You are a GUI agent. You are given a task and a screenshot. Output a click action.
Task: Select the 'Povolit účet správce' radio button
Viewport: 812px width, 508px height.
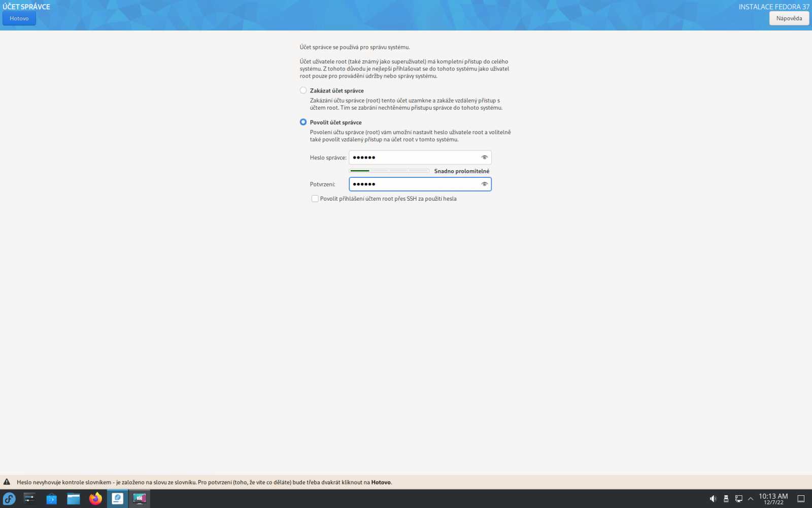click(303, 122)
